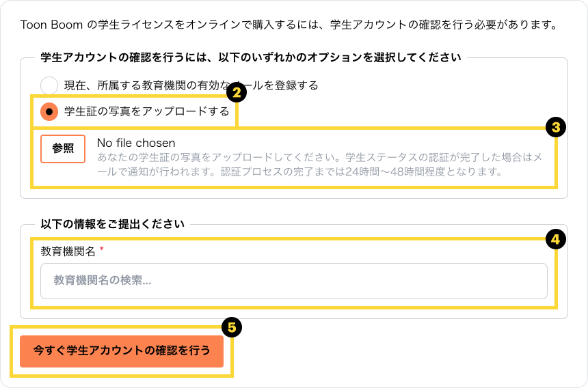The height and width of the screenshot is (388, 588).
Task: Select the 教育機関の有効なメールを登録する radio button
Action: pyautogui.click(x=49, y=85)
